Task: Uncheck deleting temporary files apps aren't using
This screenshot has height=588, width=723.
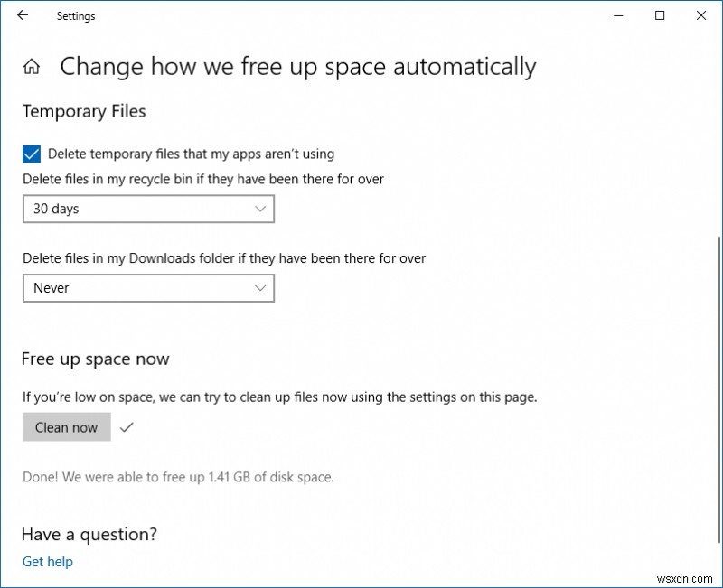Action: [30, 154]
